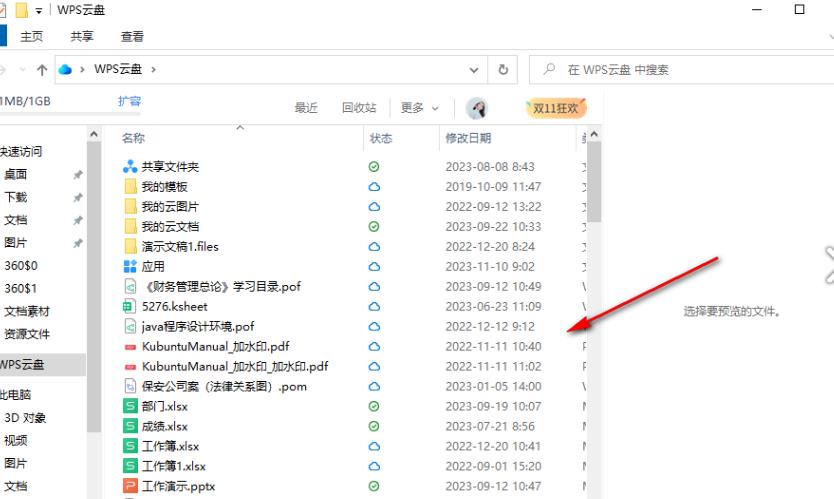
Task: Open the 主页 ribbon tab
Action: coord(31,36)
